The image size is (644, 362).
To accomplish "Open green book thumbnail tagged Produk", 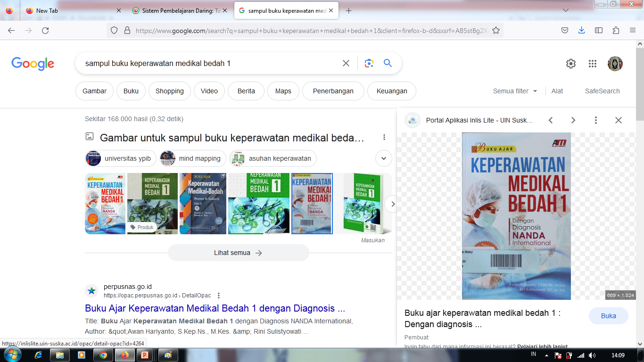I will 152,204.
